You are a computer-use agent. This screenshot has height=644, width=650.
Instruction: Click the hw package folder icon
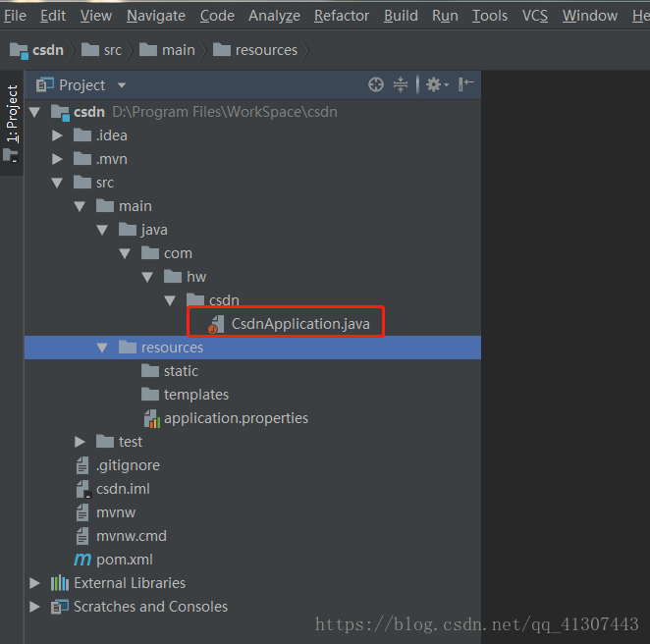tap(173, 277)
